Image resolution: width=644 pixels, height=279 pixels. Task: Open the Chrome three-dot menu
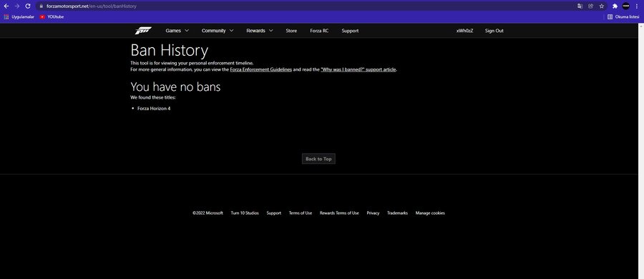tap(637, 6)
